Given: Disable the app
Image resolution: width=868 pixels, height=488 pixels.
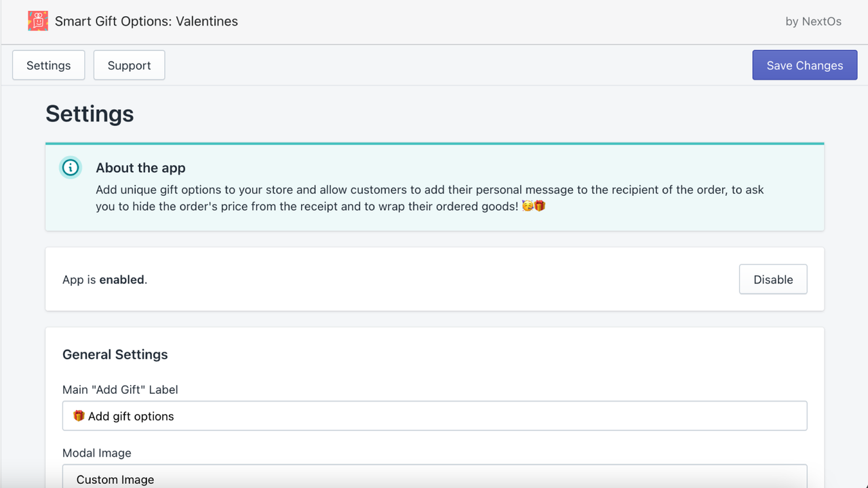Looking at the screenshot, I should pyautogui.click(x=773, y=279).
